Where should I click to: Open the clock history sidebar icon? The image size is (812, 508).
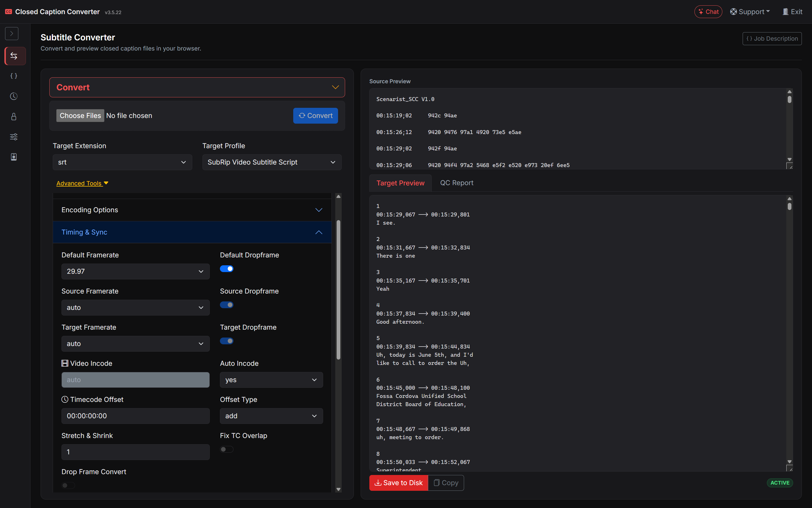pos(14,97)
